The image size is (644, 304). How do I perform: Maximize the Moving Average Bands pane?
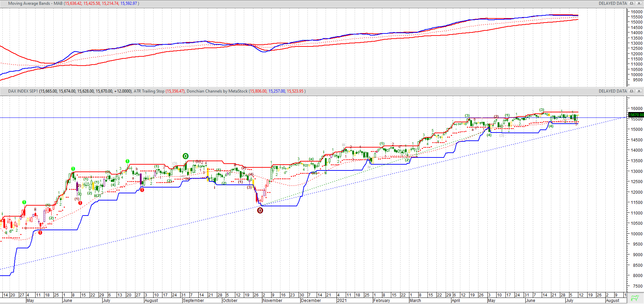click(x=632, y=3)
